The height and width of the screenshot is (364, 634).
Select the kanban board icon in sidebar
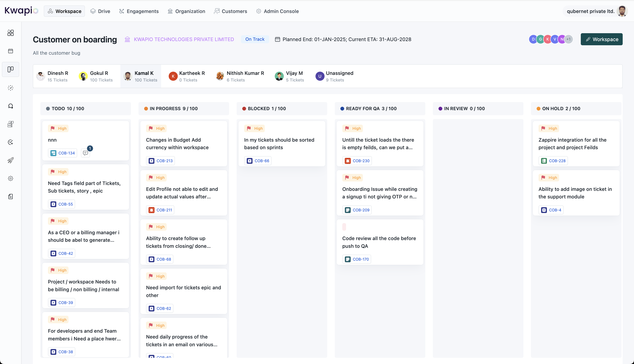pyautogui.click(x=11, y=69)
